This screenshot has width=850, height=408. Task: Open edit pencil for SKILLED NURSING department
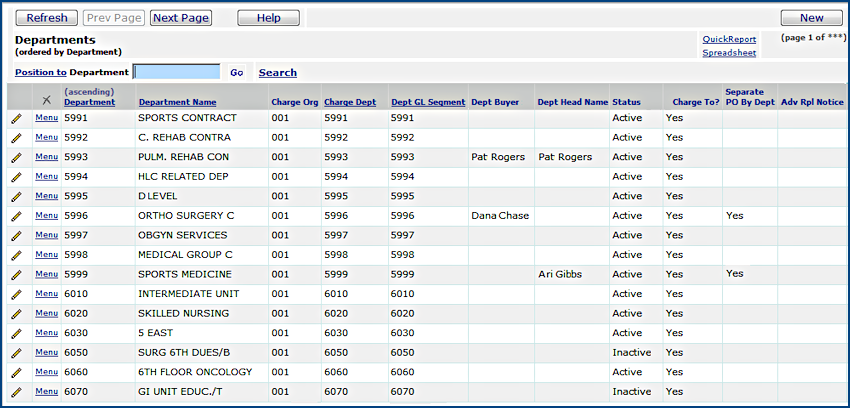point(16,313)
